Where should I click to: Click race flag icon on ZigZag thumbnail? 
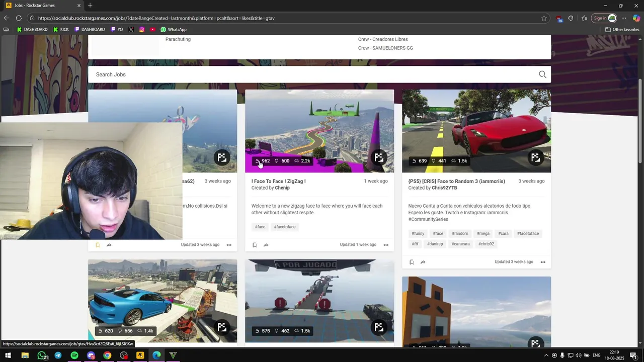[378, 157]
